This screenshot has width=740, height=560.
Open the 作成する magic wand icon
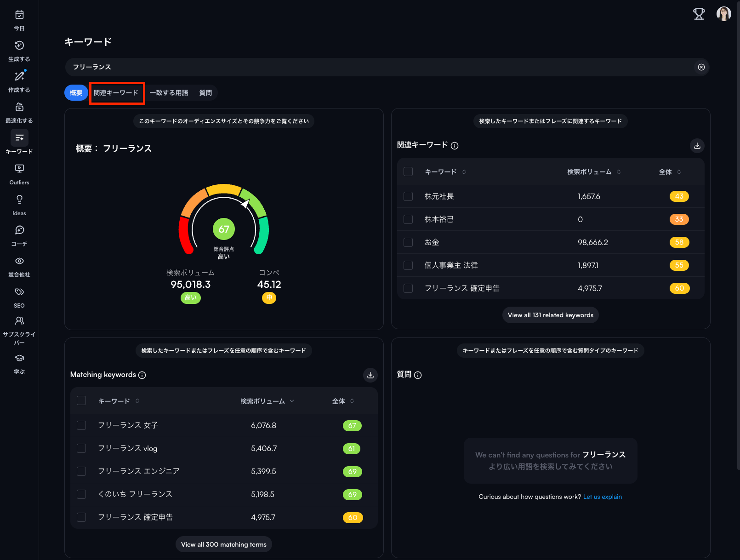(x=19, y=76)
